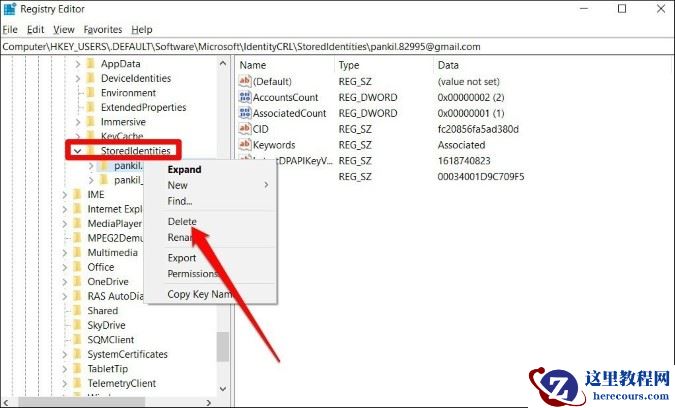The image size is (675, 408).
Task: Click the DeviceIdentities folder icon
Action: pos(90,78)
